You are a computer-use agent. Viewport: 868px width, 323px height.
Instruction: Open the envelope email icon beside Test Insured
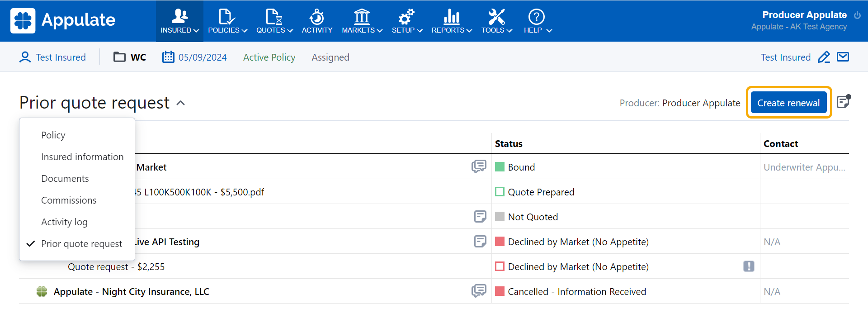[843, 57]
